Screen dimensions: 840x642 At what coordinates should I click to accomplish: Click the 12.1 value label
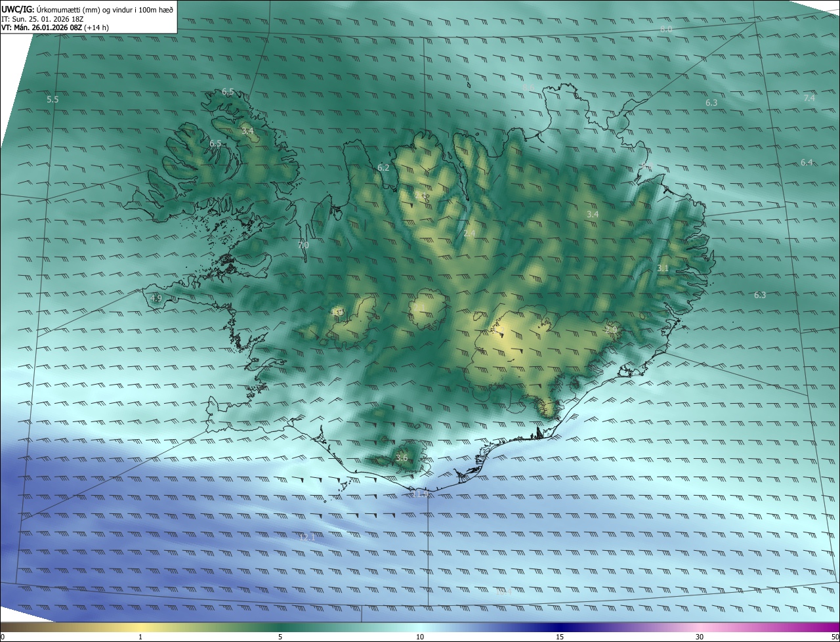click(x=307, y=538)
